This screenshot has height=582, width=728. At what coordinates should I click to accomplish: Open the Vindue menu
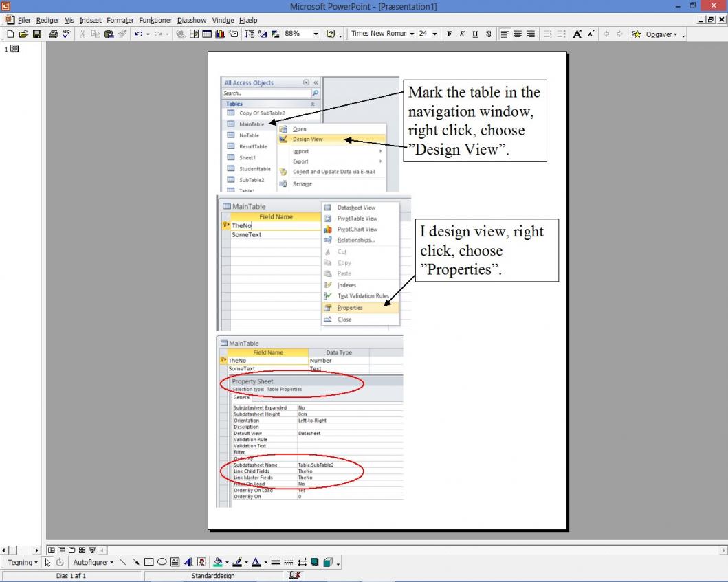coord(223,20)
